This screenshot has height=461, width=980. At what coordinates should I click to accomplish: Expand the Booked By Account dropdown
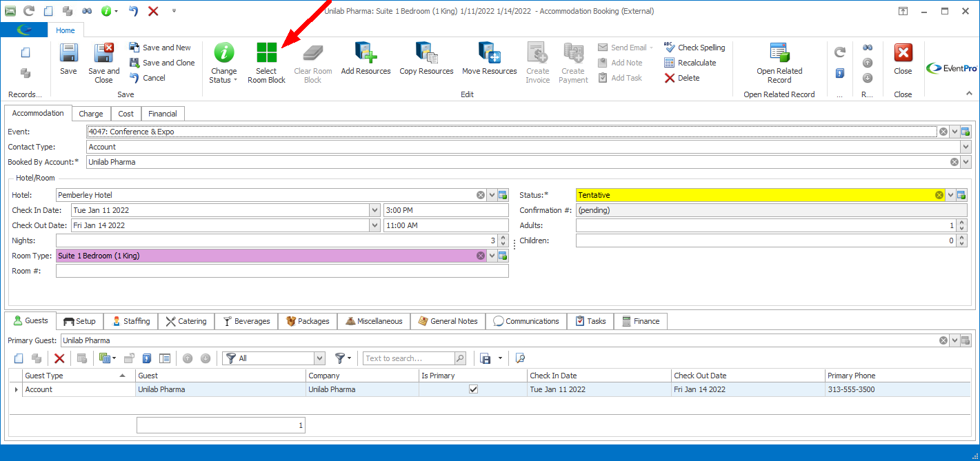click(x=966, y=162)
